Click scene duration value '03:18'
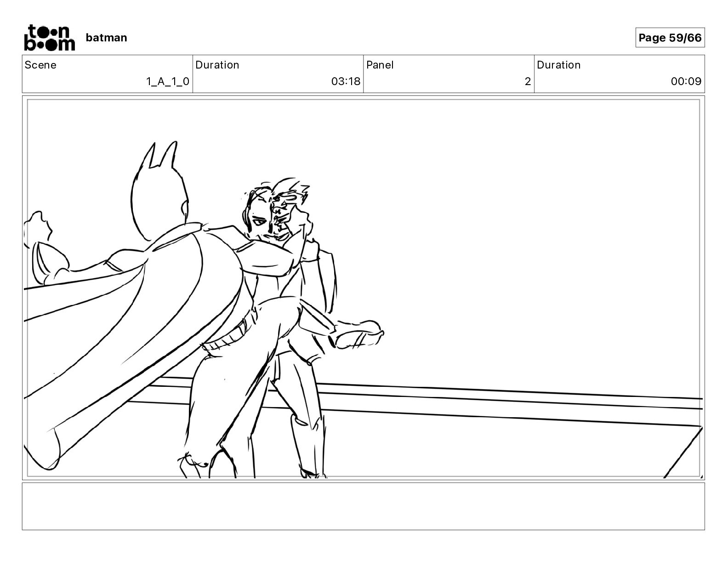728x563 pixels. pyautogui.click(x=346, y=81)
